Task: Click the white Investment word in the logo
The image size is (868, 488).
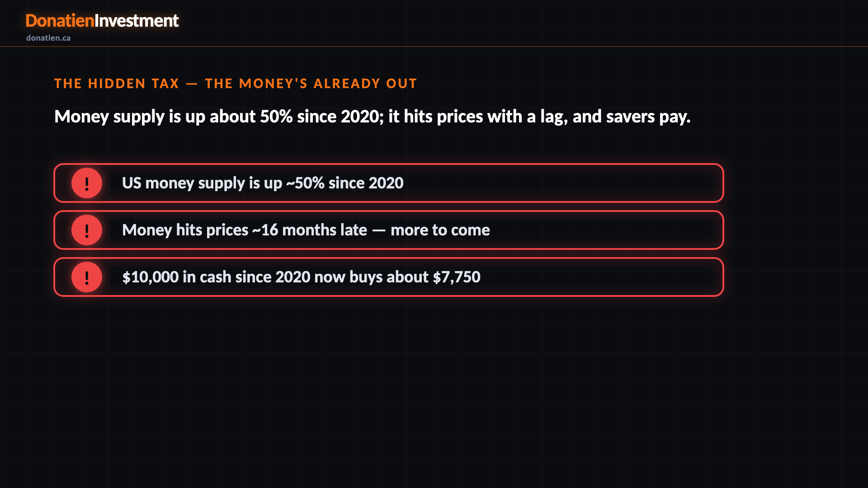Action: coord(137,21)
